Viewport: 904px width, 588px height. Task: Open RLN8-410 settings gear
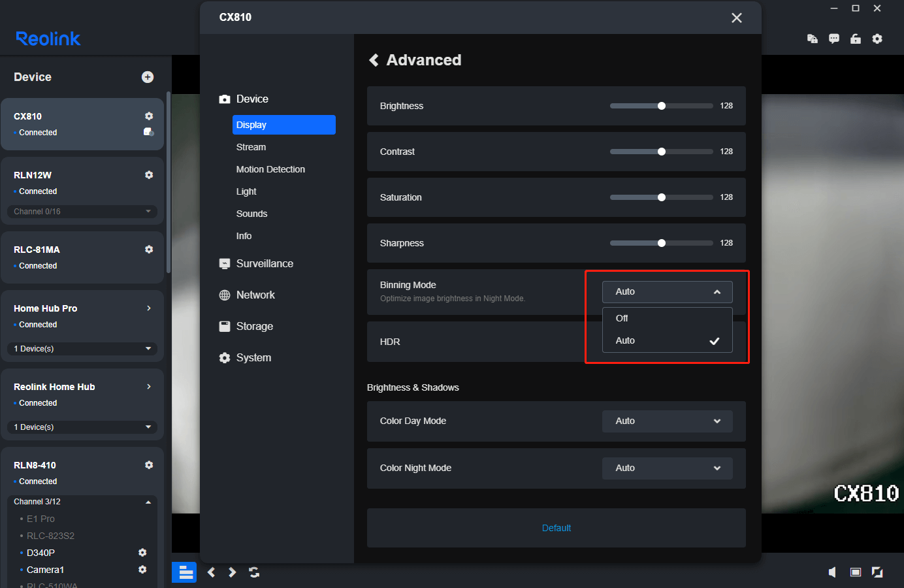pos(149,465)
